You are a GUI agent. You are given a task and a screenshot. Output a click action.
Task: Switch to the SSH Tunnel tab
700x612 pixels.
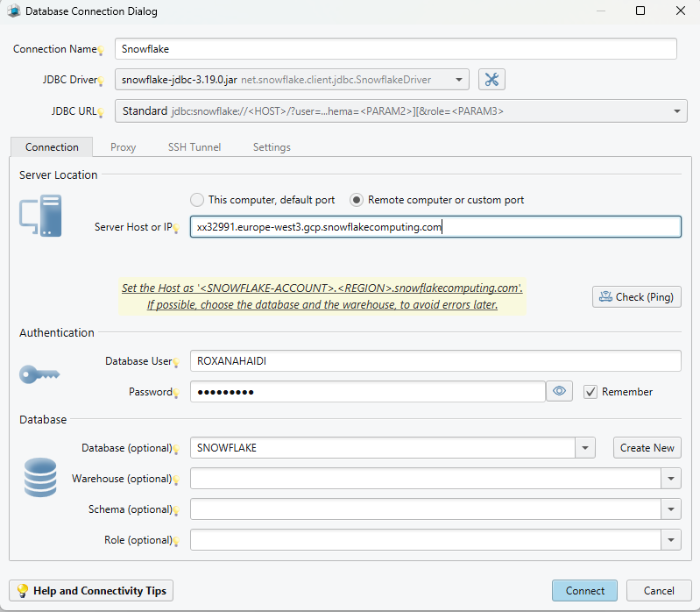point(194,147)
